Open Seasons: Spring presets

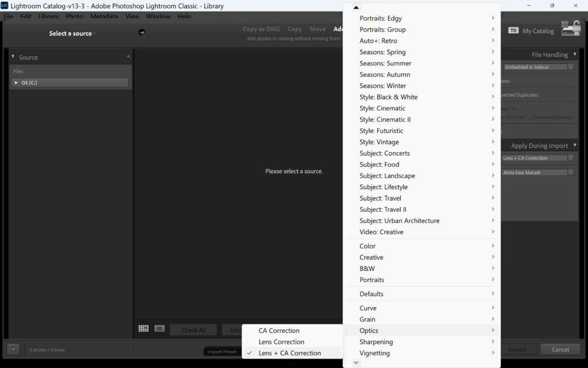point(421,51)
